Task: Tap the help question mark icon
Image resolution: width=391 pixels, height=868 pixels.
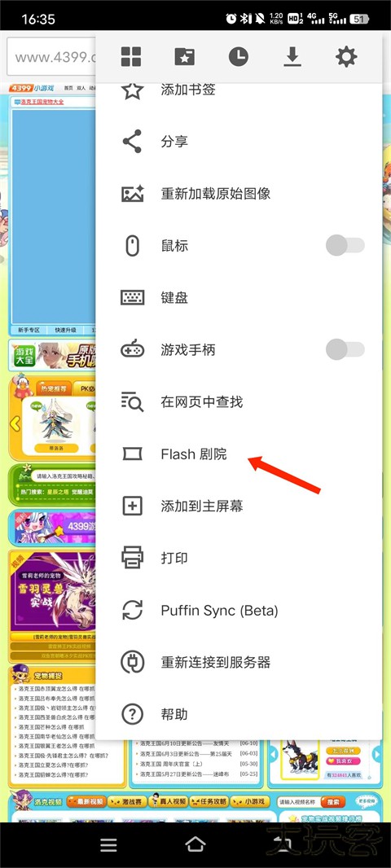Action: click(132, 714)
